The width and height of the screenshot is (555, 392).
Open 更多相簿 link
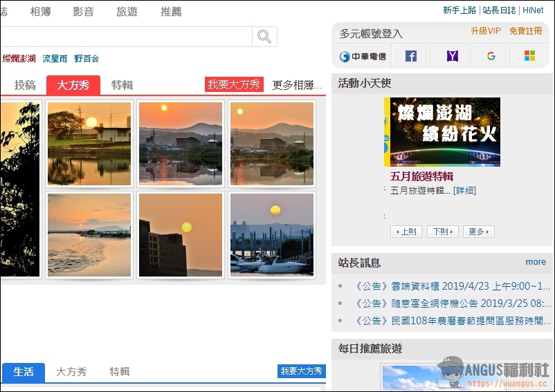296,85
